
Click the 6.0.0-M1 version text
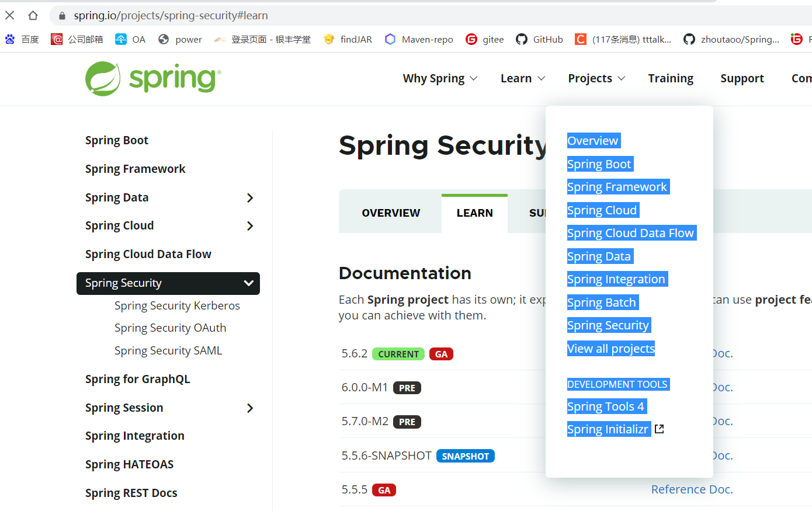[x=365, y=387]
